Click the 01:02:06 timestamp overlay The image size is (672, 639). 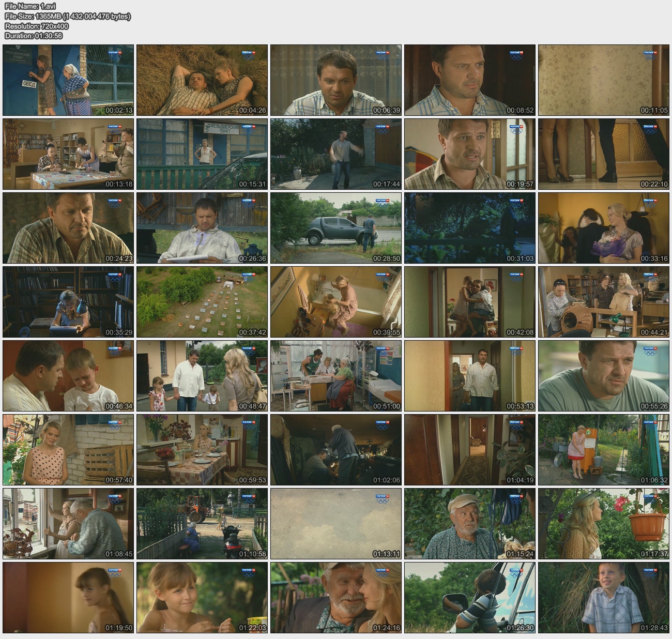(x=386, y=480)
